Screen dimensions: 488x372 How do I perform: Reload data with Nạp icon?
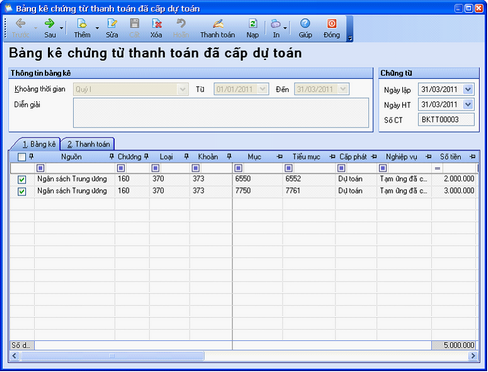click(253, 23)
